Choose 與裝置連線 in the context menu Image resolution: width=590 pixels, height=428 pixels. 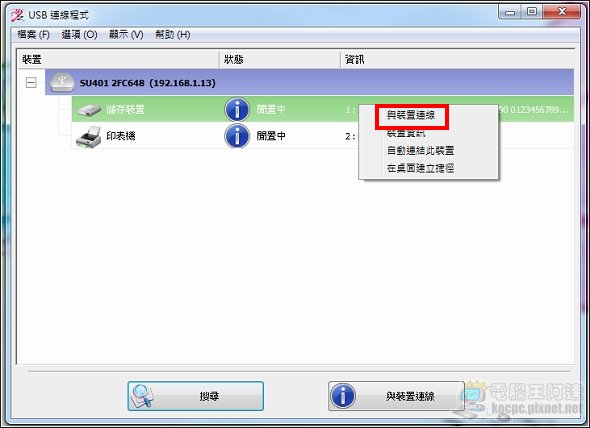click(411, 115)
